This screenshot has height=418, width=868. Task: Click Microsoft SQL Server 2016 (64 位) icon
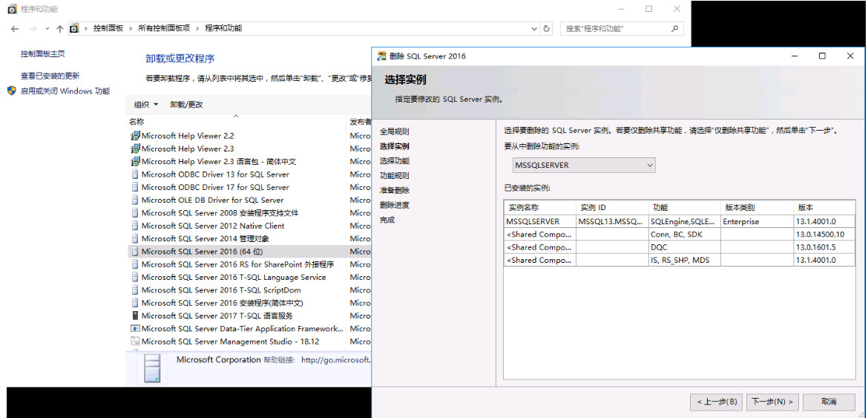(x=135, y=252)
